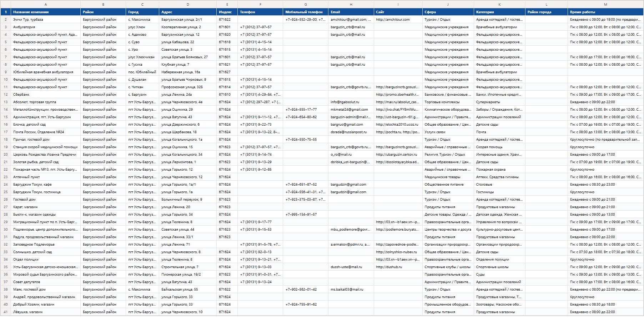Viewport: 644px width, 322px height.
Task: Select the "Станция скорой медицинской помощи" cell
Action: click(46, 147)
